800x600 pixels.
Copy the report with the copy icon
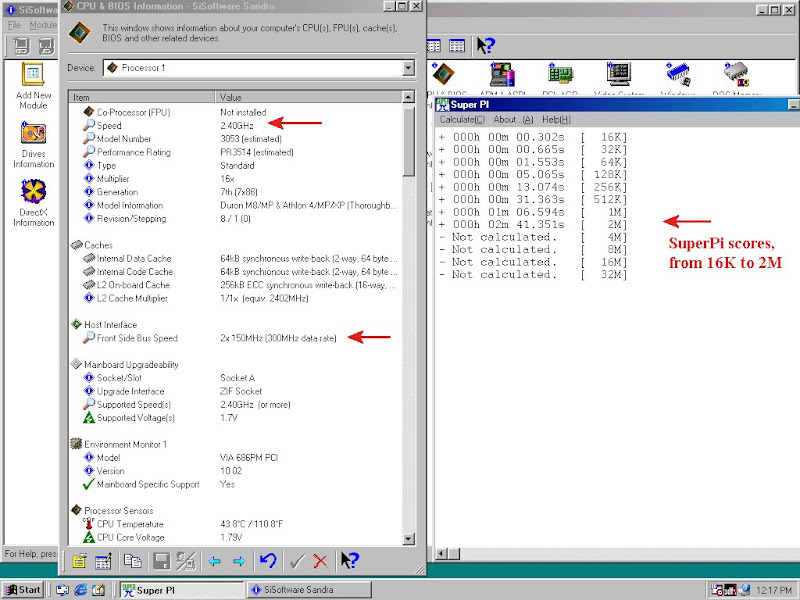pos(133,561)
